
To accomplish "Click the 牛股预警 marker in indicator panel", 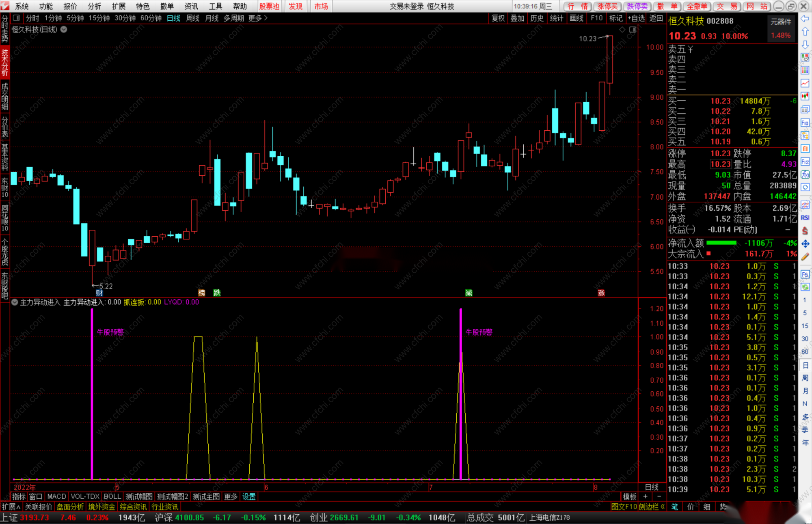I will pyautogui.click(x=110, y=332).
